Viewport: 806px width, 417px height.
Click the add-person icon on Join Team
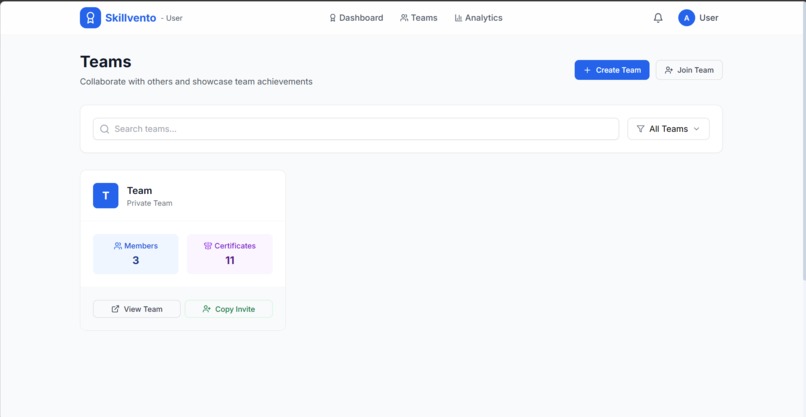click(x=668, y=70)
